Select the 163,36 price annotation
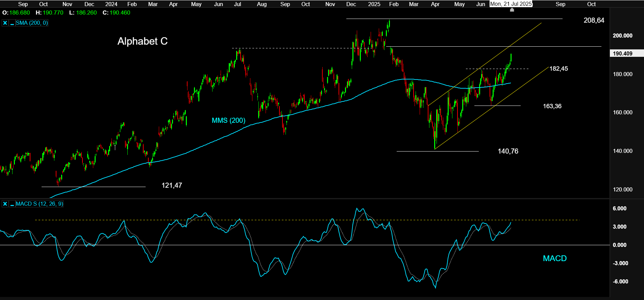Image resolution: width=644 pixels, height=300 pixels. 552,106
